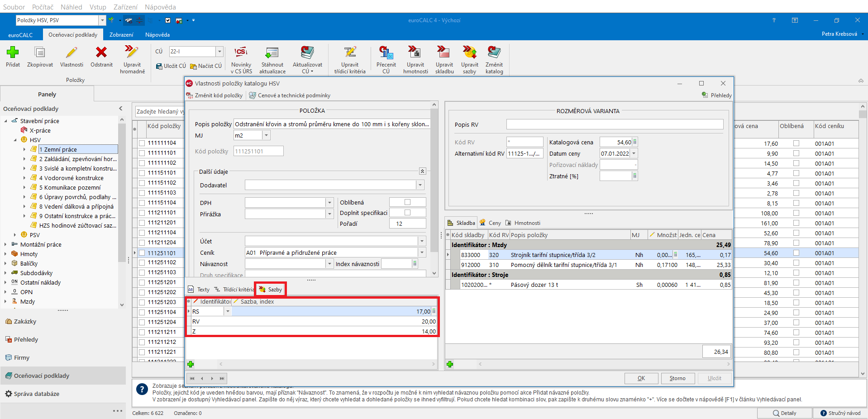Switch to the Ceny tab
The width and height of the screenshot is (868, 419).
(x=491, y=223)
